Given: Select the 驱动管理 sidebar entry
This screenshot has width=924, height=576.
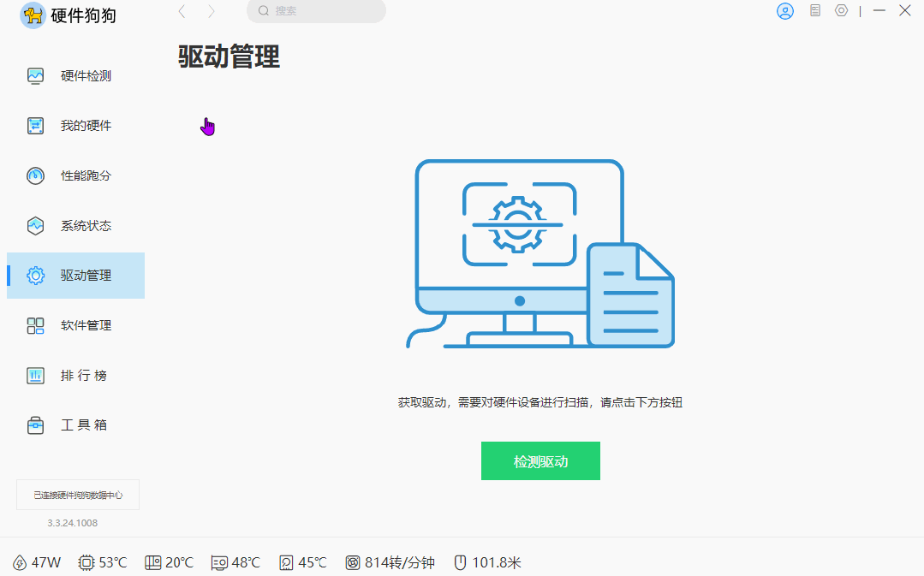Looking at the screenshot, I should tap(75, 276).
